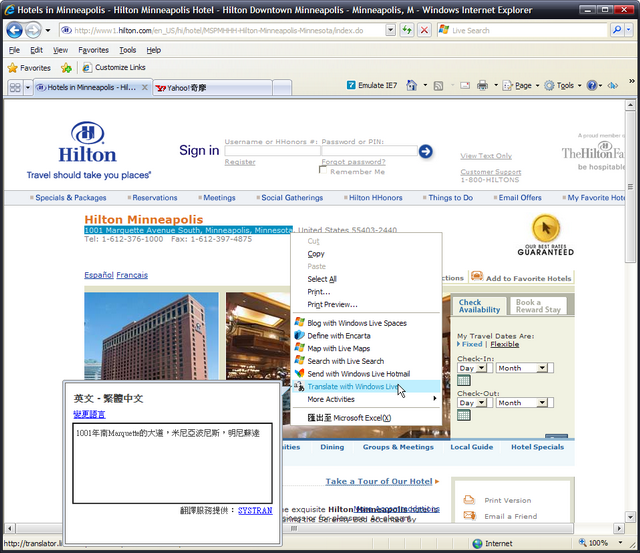Submit sign in with blue arrow button
This screenshot has width=640, height=553.
pos(425,151)
